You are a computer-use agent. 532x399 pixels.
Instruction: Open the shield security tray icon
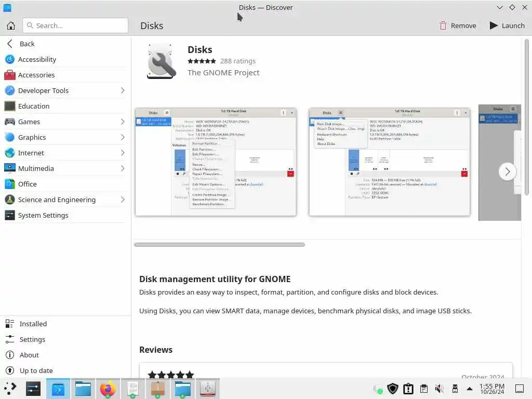coord(393,389)
